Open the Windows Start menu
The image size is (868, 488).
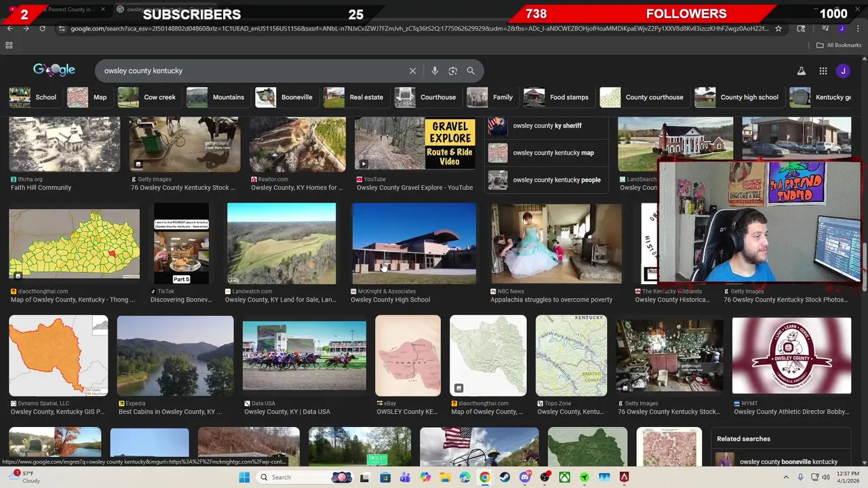[244, 477]
